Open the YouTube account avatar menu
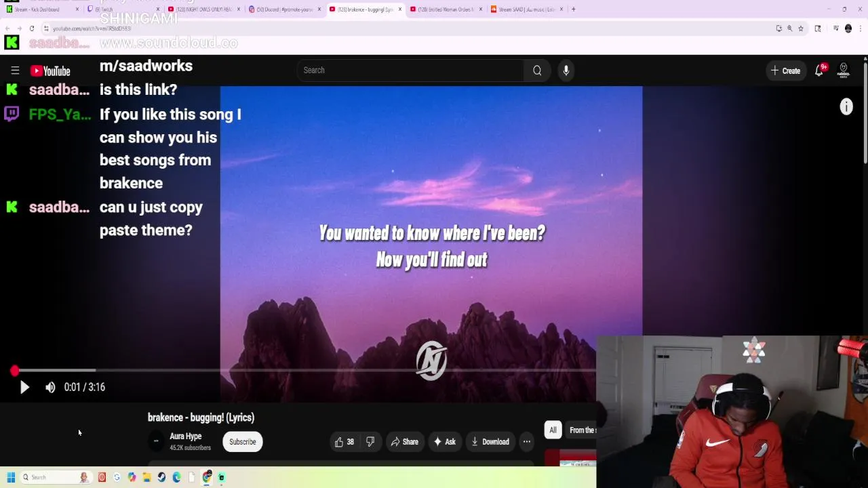The height and width of the screenshot is (488, 868). click(x=844, y=70)
